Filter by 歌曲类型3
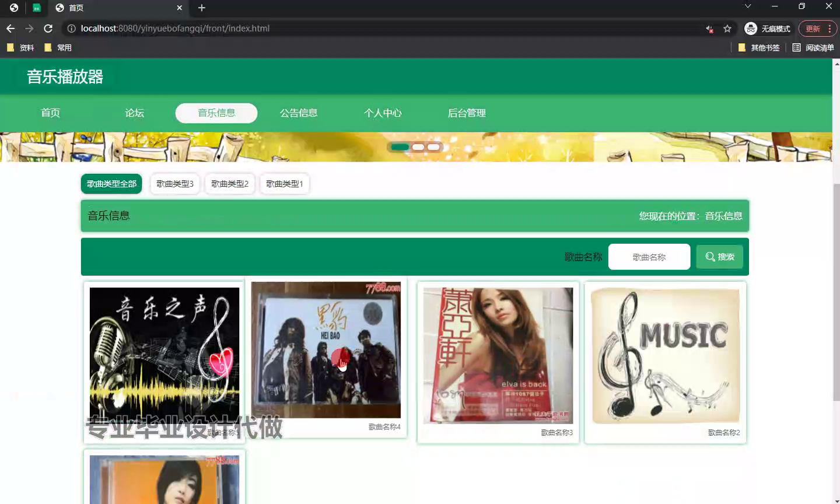The width and height of the screenshot is (840, 504). (175, 184)
